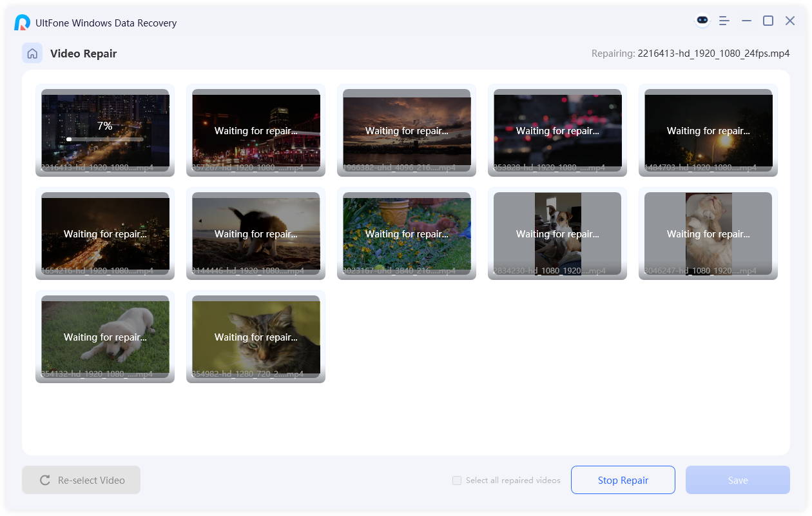Enable Select all repaired videos
This screenshot has width=812, height=516.
point(456,481)
